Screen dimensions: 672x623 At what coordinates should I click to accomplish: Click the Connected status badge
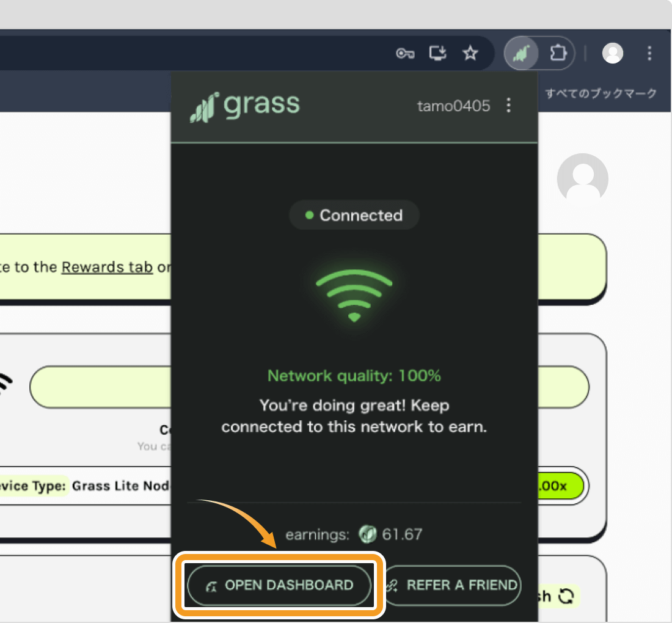point(354,215)
